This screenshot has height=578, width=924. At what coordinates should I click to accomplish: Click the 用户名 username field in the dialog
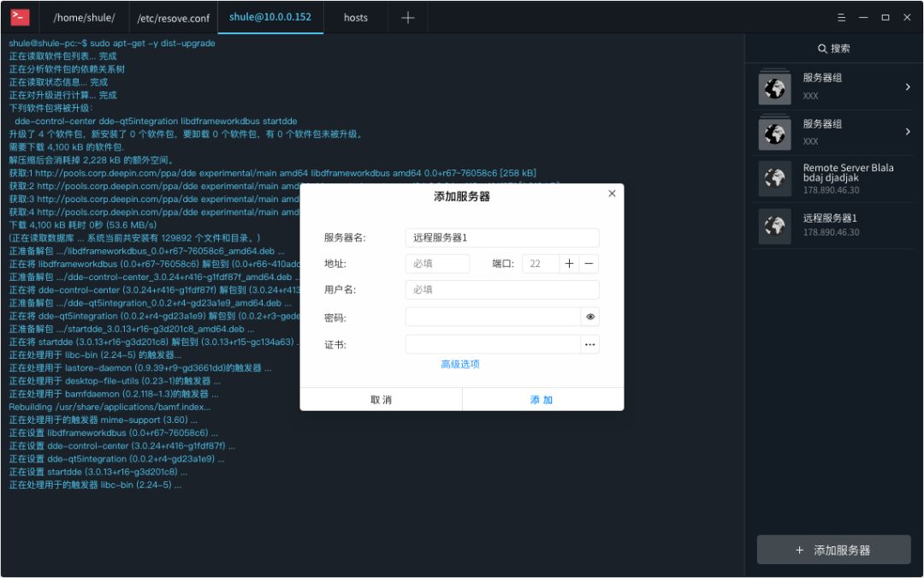[500, 289]
